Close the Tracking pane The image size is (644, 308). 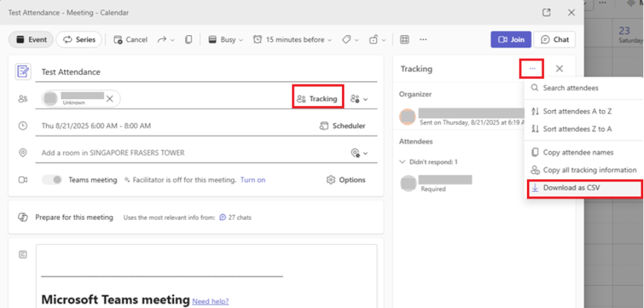(559, 69)
